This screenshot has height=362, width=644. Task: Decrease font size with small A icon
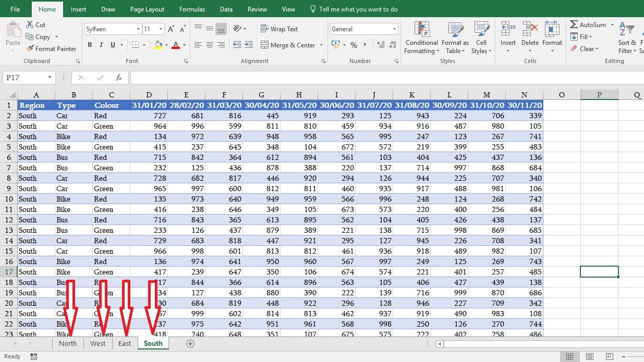point(182,30)
